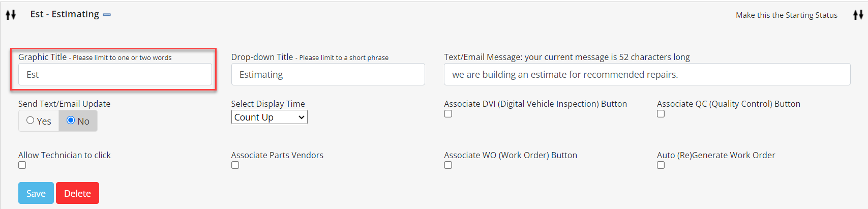Enable Associate WO (Work Order) Button
868x209 pixels.
tap(448, 165)
